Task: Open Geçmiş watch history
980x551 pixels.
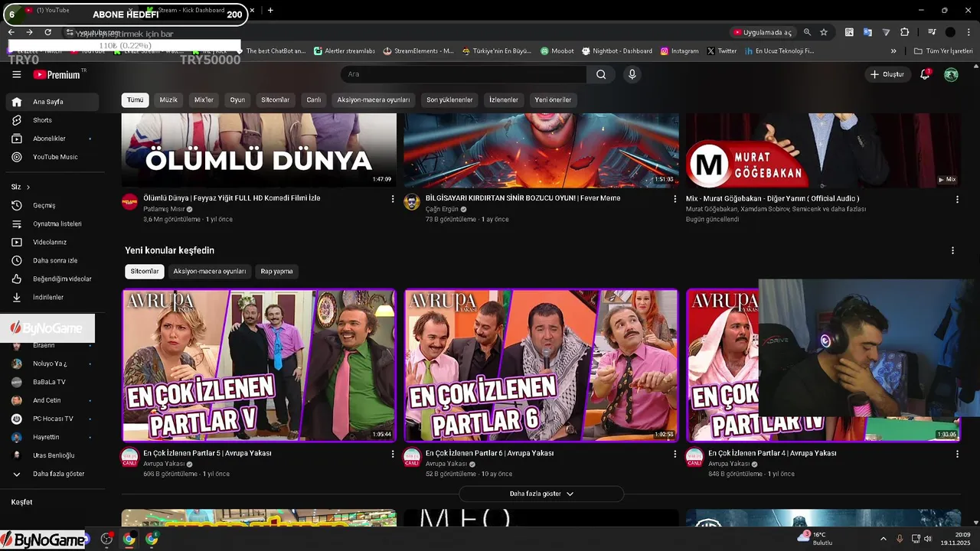Action: tap(52, 205)
